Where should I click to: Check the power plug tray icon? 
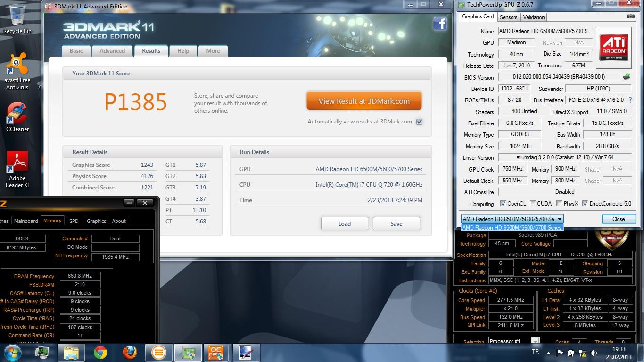point(571,353)
